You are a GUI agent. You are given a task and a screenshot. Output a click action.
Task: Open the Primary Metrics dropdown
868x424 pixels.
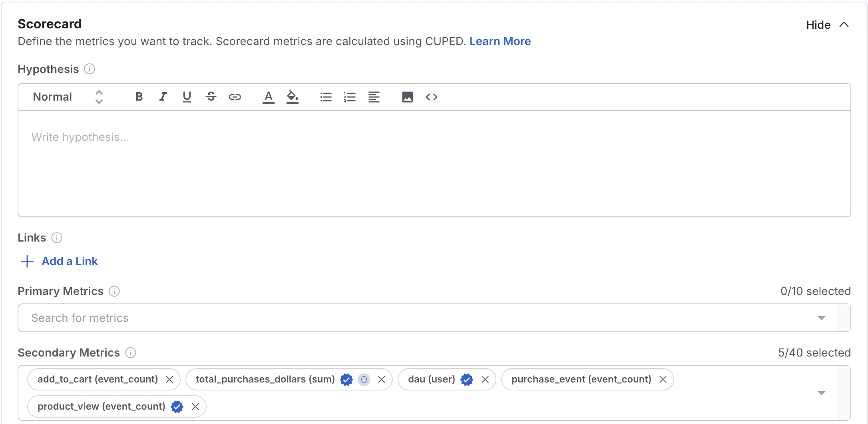(x=821, y=318)
